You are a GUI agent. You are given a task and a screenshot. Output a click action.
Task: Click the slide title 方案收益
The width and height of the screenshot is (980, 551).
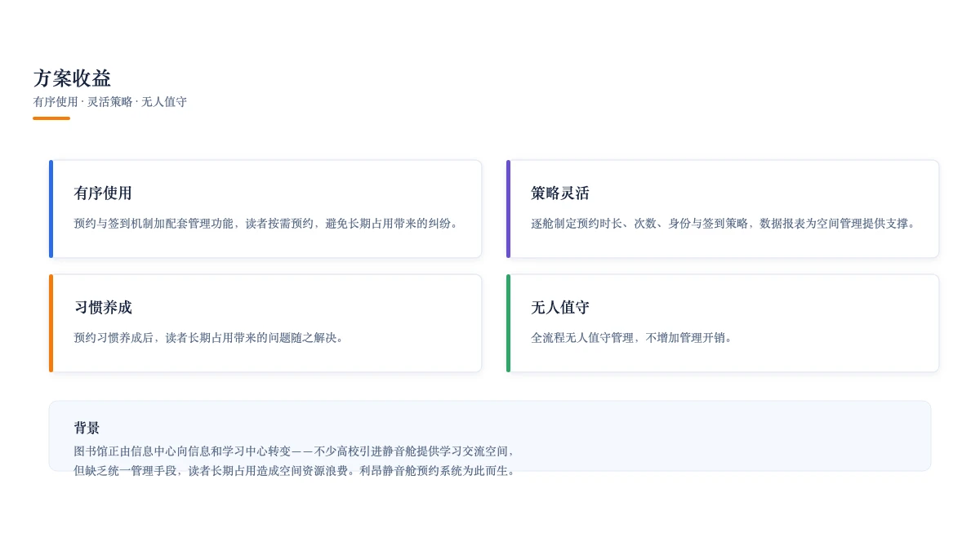(x=72, y=78)
